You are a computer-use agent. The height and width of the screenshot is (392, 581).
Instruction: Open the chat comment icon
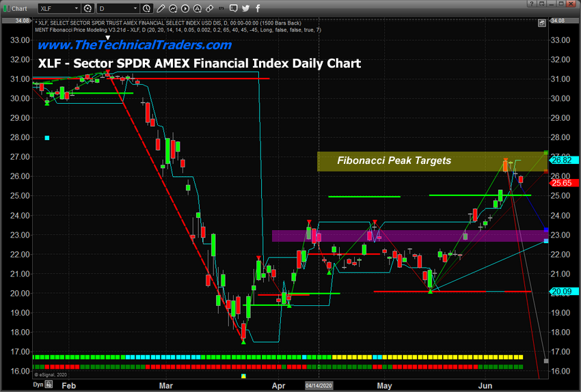[x=235, y=7]
